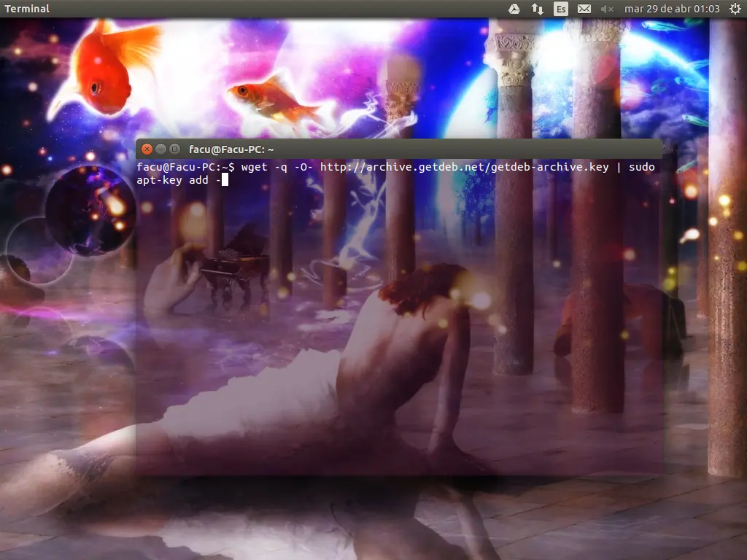Click the getdeb-archive.key URL in terminal

(x=464, y=167)
